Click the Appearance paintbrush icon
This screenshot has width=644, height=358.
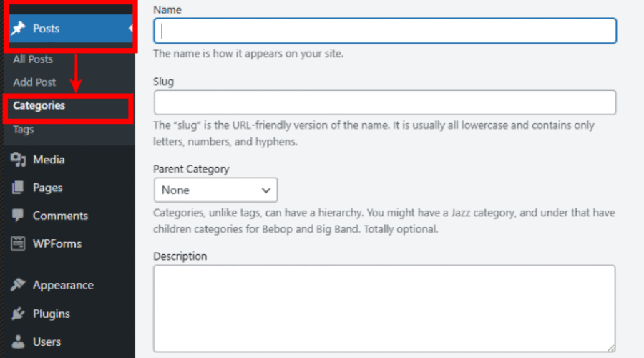coord(19,285)
